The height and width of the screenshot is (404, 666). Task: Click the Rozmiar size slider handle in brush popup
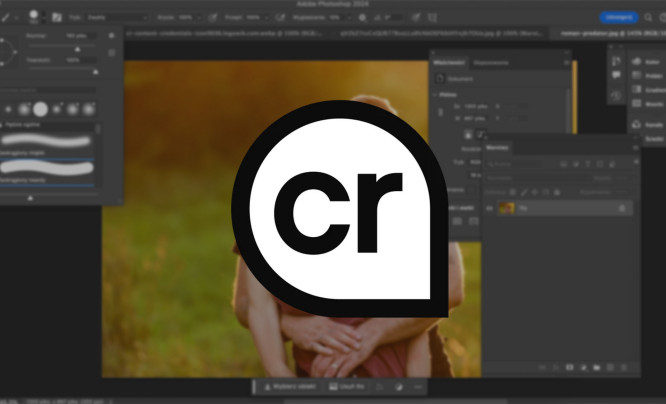pos(77,49)
